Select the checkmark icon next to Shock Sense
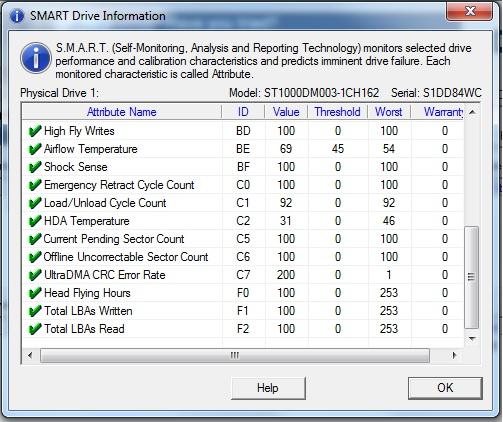 point(35,167)
